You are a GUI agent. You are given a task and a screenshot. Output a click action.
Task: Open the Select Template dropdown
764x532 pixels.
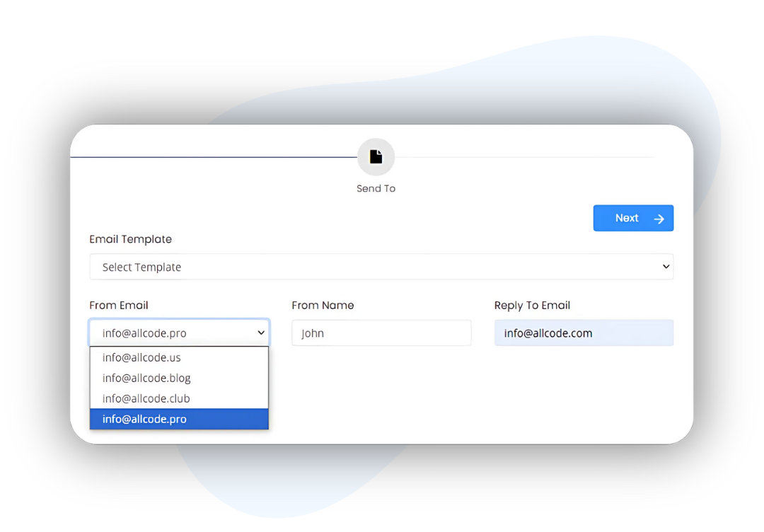[x=382, y=267]
